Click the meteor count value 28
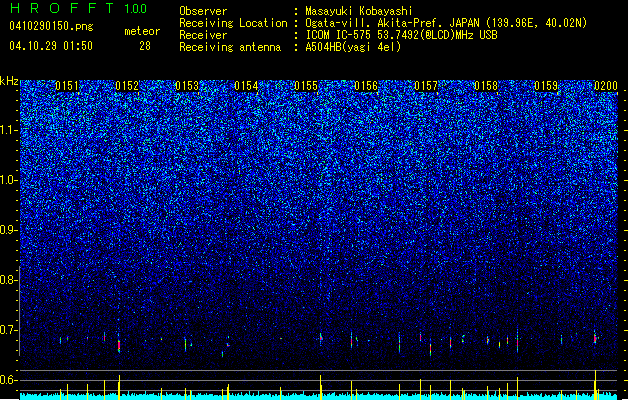The image size is (629, 400). pos(145,46)
